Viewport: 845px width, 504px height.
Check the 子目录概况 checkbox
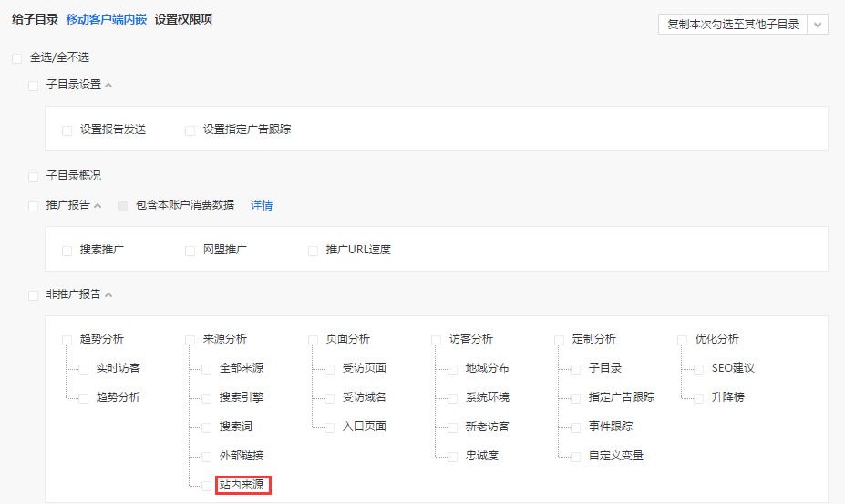pos(34,177)
